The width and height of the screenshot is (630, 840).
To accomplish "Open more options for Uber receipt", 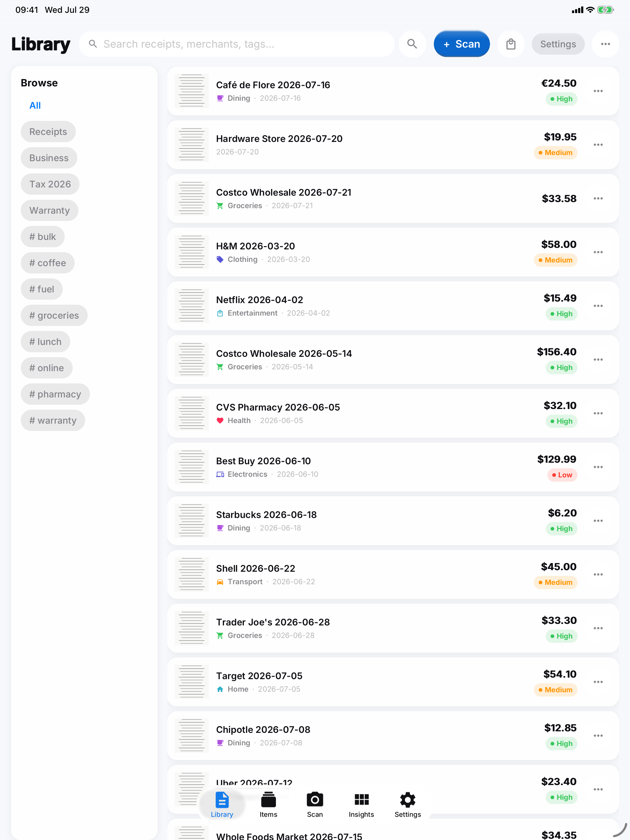I will [598, 790].
